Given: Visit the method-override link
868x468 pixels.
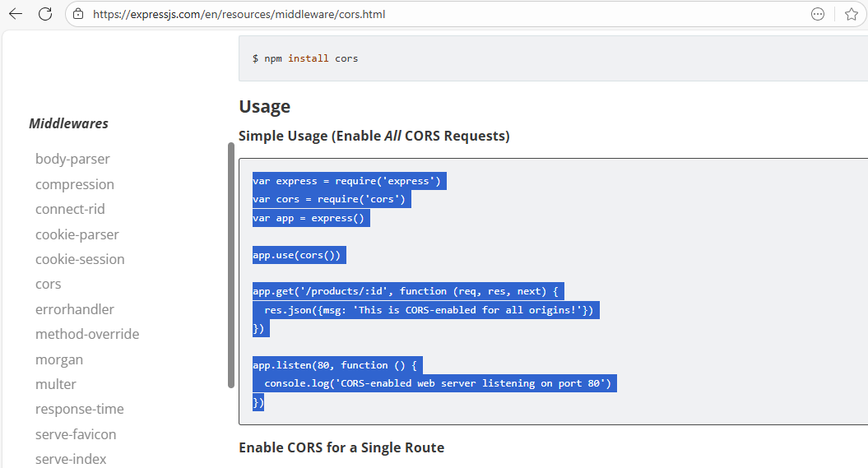Looking at the screenshot, I should click(87, 334).
